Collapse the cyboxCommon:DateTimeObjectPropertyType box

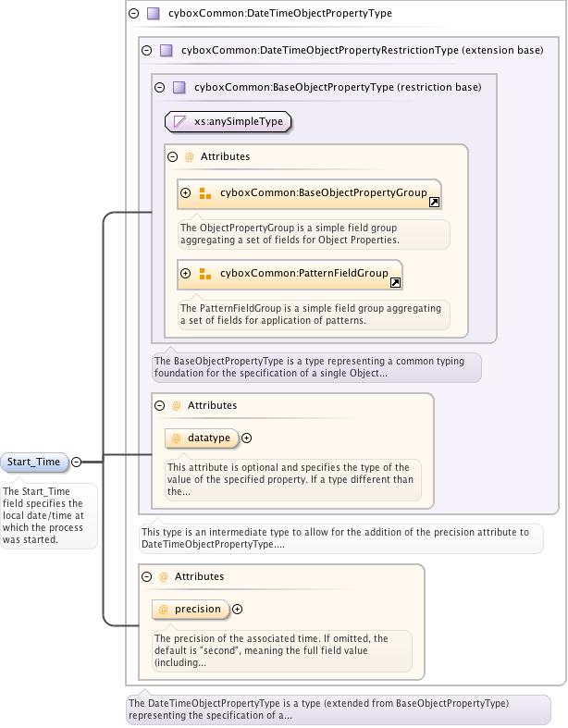(133, 14)
